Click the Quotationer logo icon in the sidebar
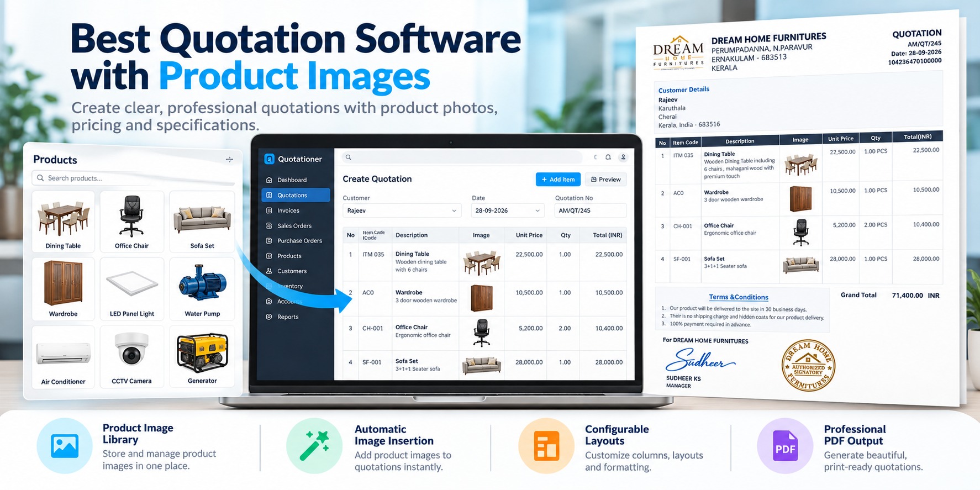The height and width of the screenshot is (490, 980). (270, 159)
